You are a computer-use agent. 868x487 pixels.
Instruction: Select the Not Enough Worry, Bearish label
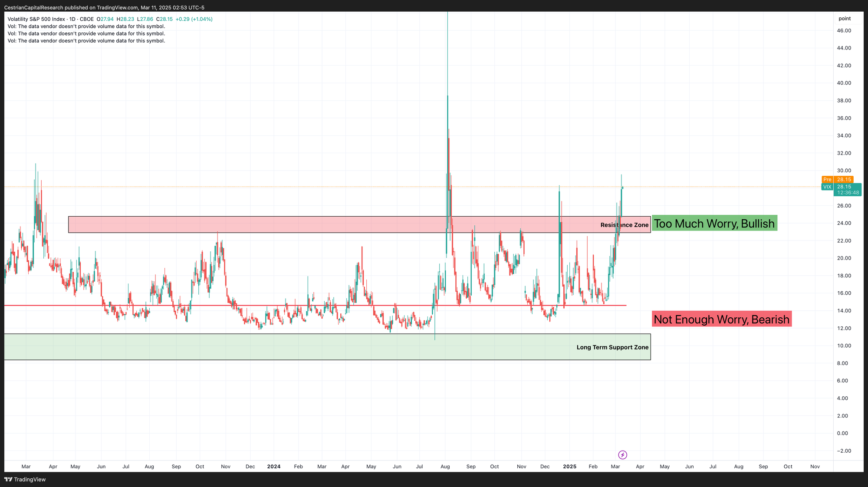pos(721,319)
